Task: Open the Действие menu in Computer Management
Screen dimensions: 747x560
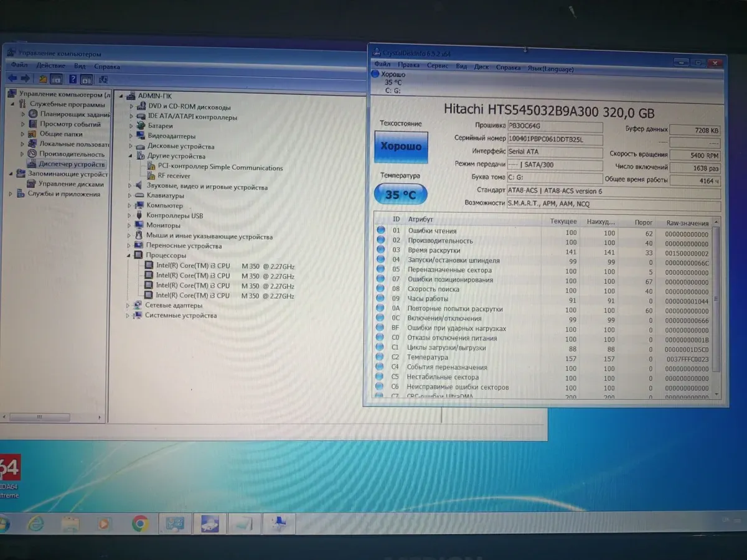Action: click(50, 66)
